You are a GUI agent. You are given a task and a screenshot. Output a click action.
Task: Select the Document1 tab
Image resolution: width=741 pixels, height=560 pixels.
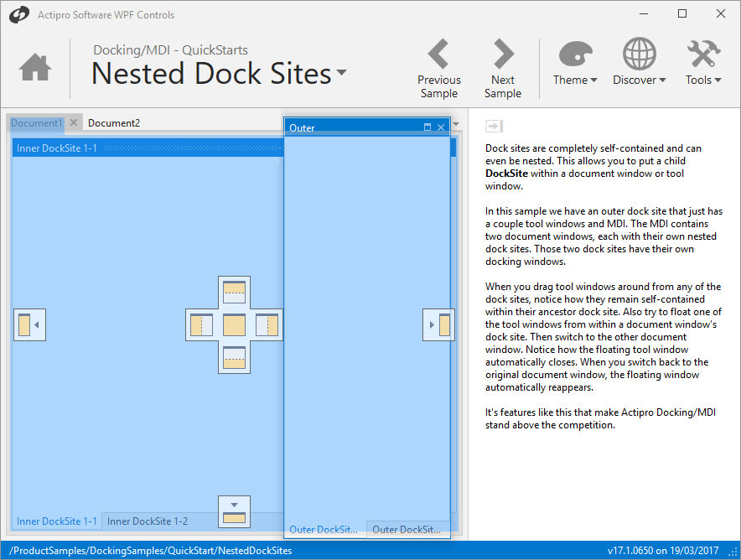[36, 123]
